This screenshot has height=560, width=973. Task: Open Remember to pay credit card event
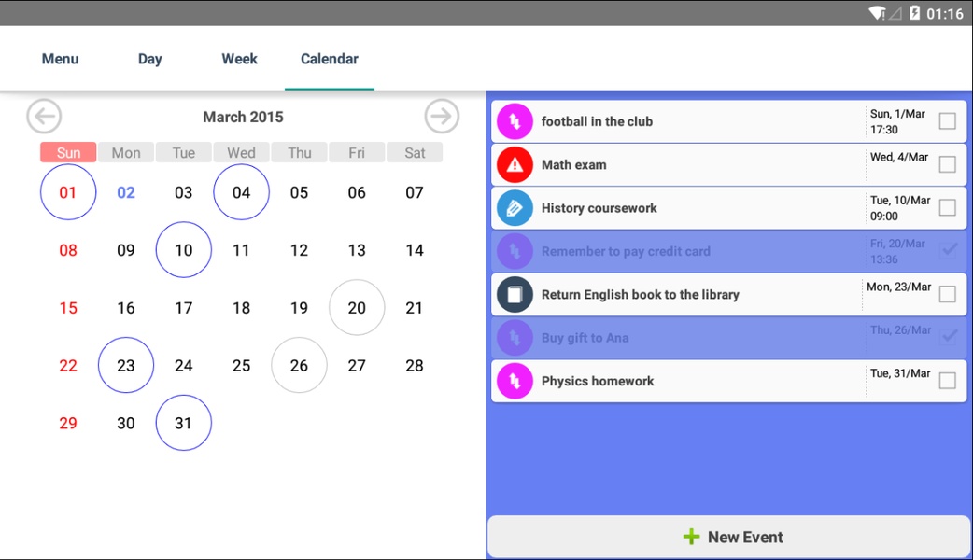[x=729, y=251]
